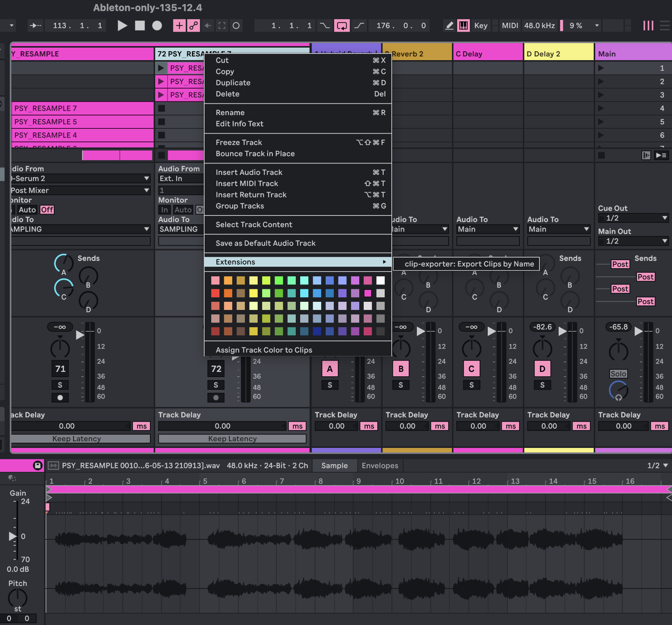
Task: Click the Main track Solo cue button
Action: [x=618, y=374]
